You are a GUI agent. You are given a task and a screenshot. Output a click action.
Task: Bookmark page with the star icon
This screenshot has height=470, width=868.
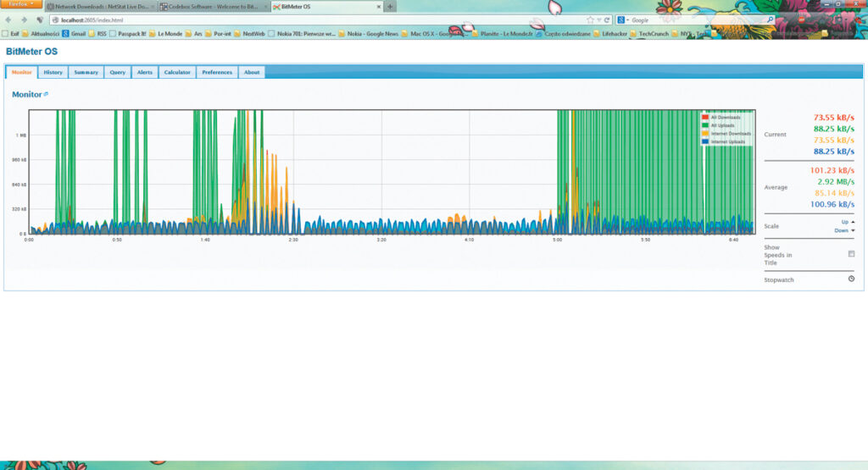point(590,19)
